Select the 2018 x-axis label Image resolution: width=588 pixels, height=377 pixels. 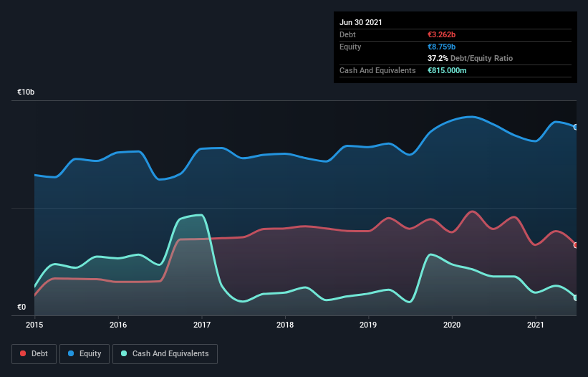pos(285,325)
